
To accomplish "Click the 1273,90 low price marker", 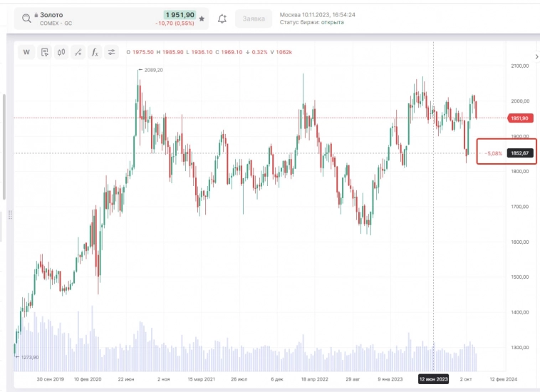I will (28, 357).
